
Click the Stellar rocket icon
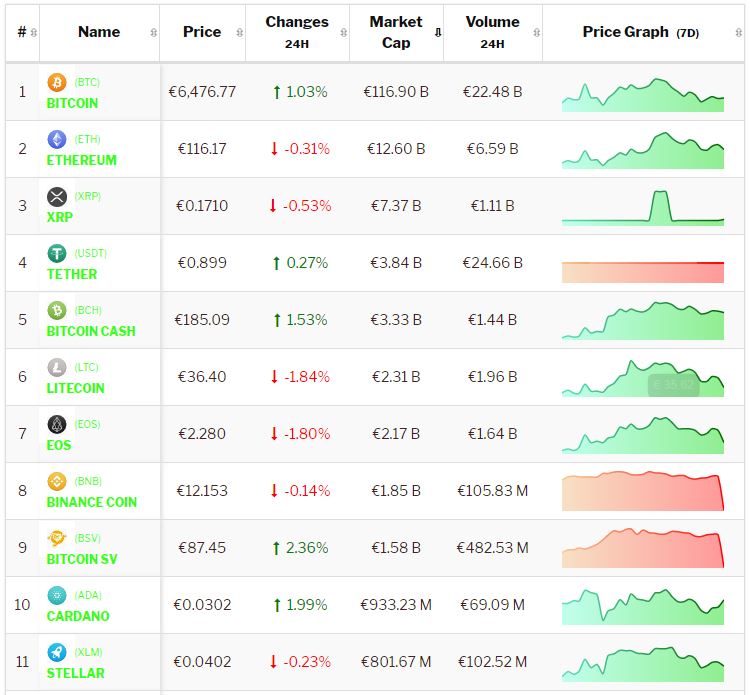(x=57, y=652)
